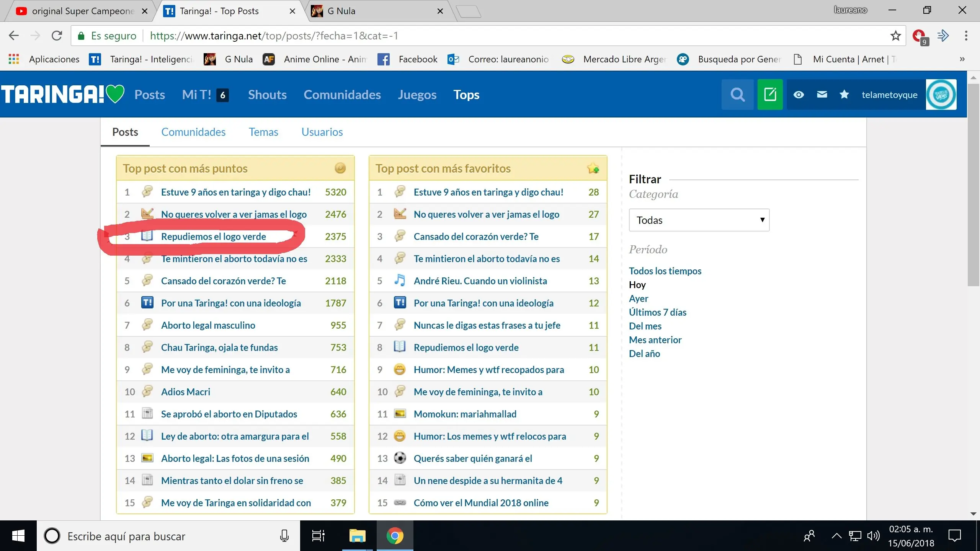This screenshot has height=551, width=980.
Task: Open Chrome from the Windows taskbar
Action: point(395,536)
